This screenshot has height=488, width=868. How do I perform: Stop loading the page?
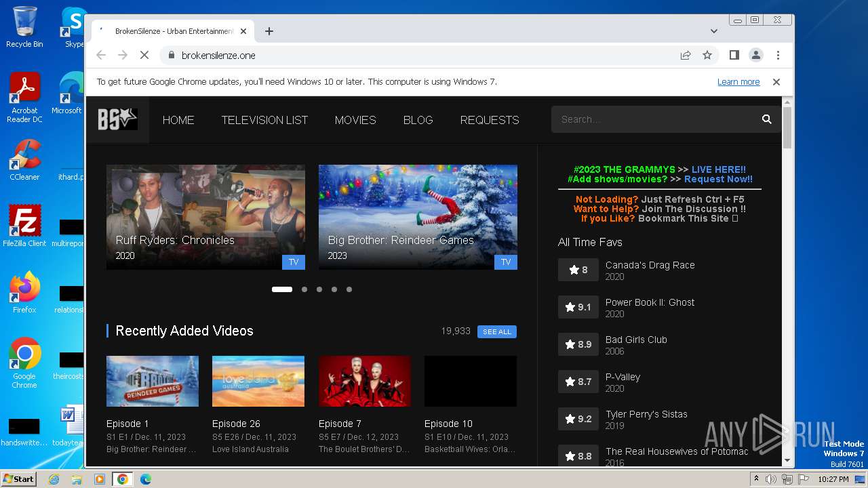144,56
